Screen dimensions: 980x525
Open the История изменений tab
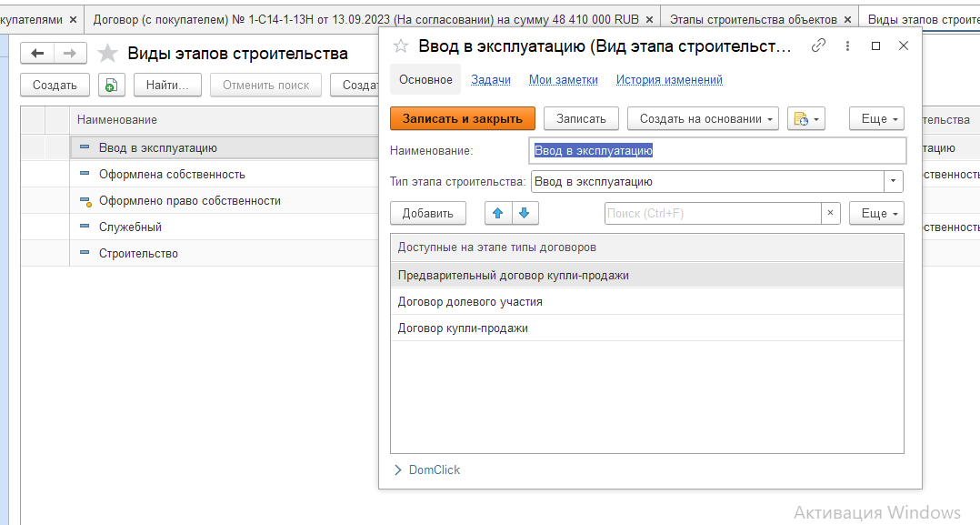click(x=669, y=79)
